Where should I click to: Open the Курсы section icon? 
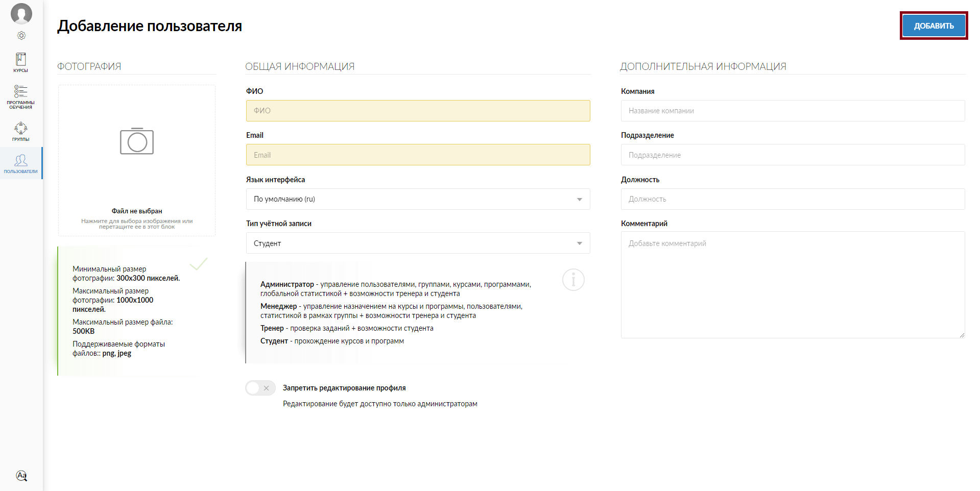(21, 62)
